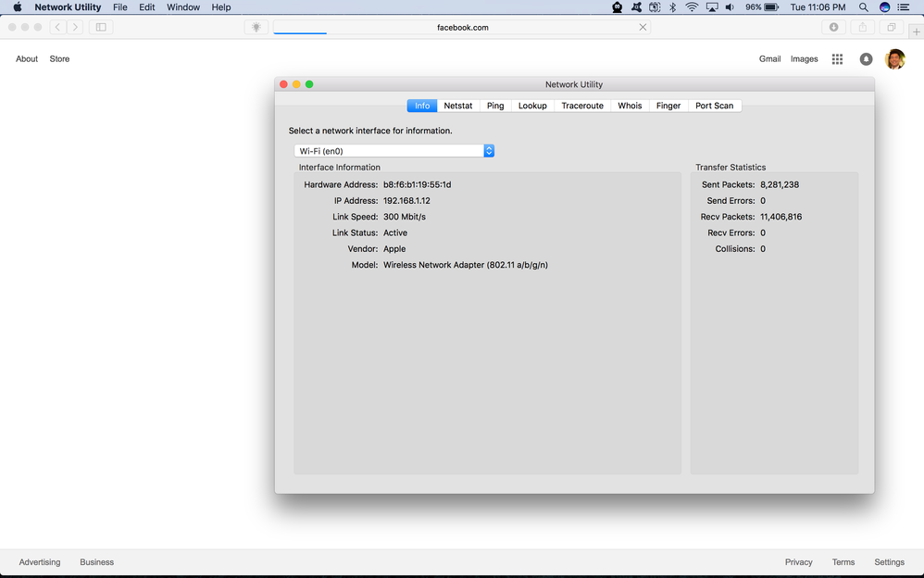
Task: Open a new Safari tab with plus button
Action: coord(916,31)
